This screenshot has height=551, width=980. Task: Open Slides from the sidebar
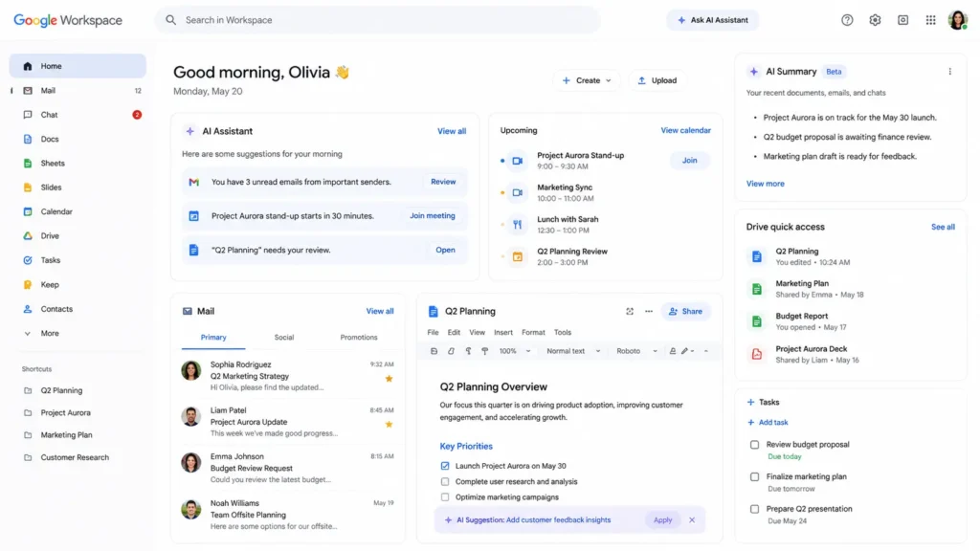pyautogui.click(x=78, y=187)
